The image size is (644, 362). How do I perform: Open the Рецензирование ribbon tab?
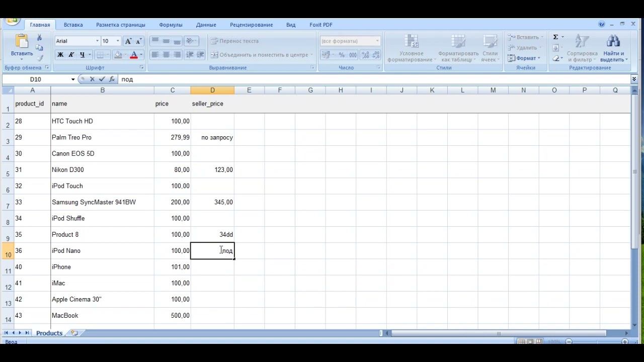pyautogui.click(x=252, y=25)
